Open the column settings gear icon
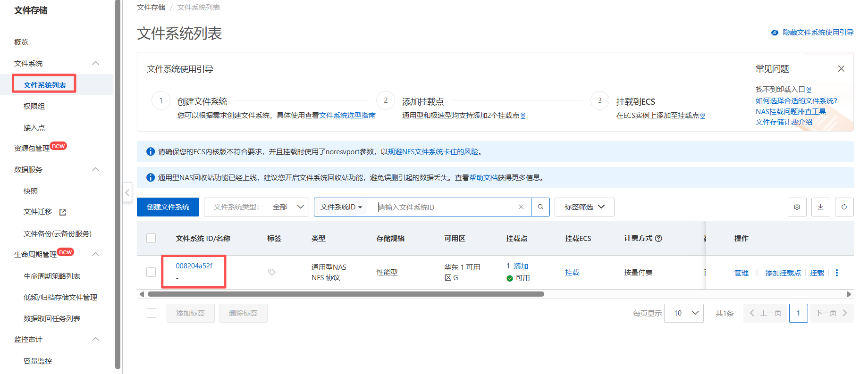Image resolution: width=868 pixels, height=374 pixels. pos(797,207)
